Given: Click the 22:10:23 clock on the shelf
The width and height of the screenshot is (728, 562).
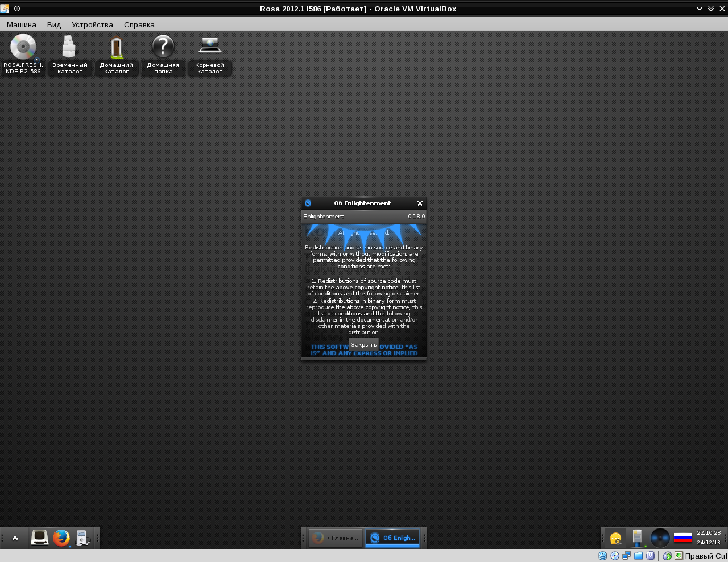Looking at the screenshot, I should point(709,533).
